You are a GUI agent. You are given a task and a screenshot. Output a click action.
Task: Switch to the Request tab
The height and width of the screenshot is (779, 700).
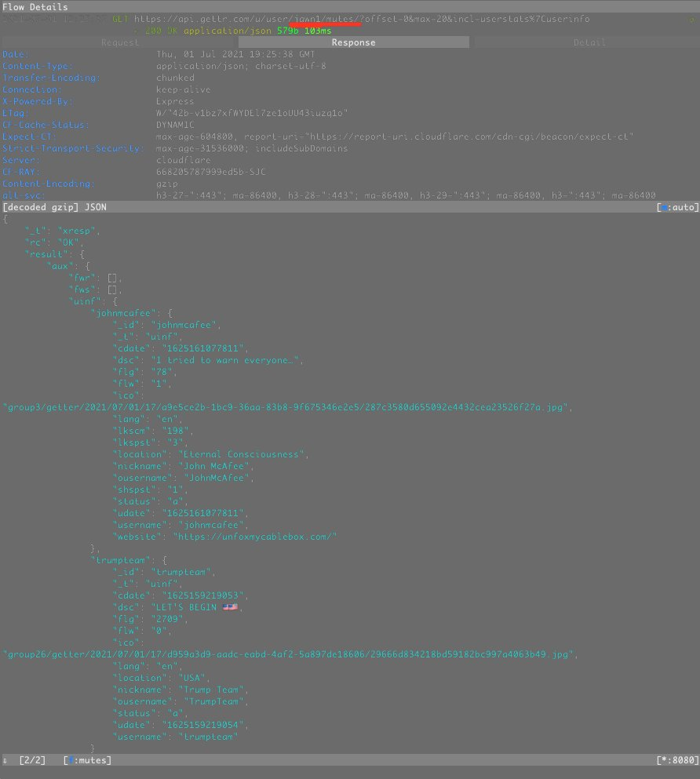point(120,42)
